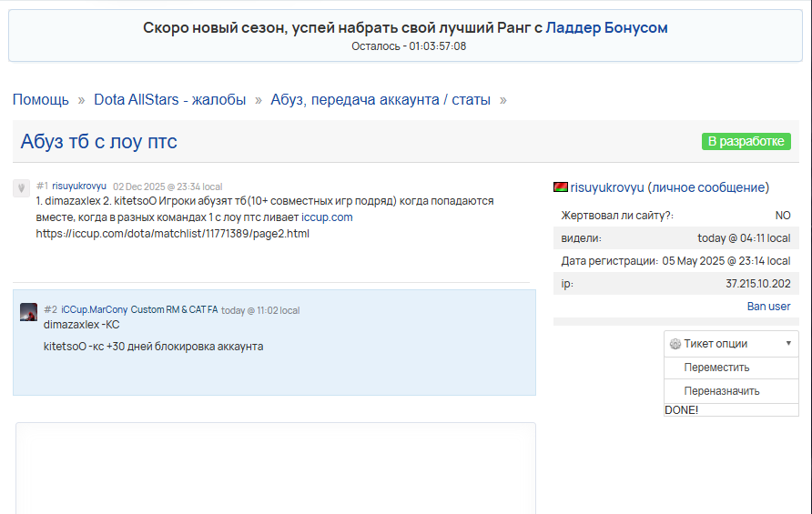Click the Дата регистрации value
Screen dimensions: 812x514
tap(726, 261)
